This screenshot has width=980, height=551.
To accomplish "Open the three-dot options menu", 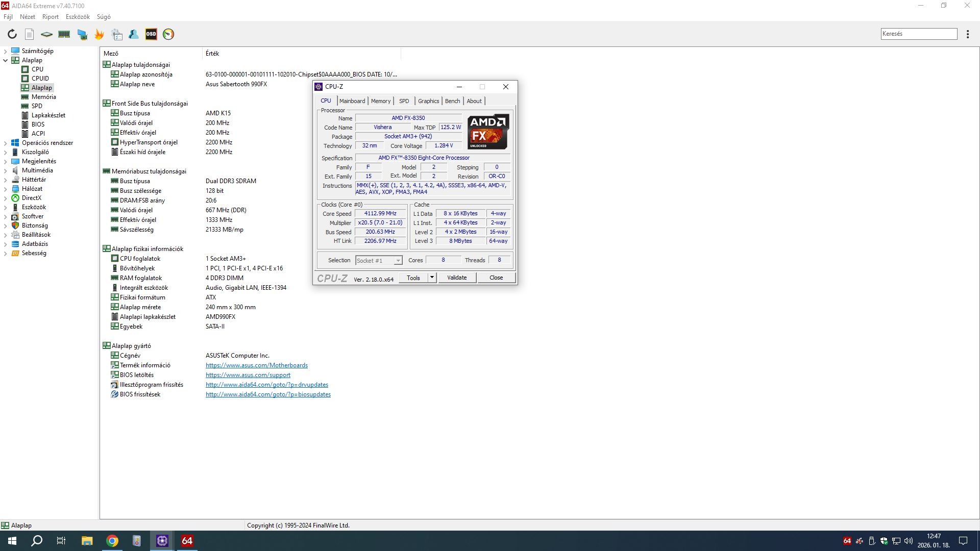I will coord(968,34).
